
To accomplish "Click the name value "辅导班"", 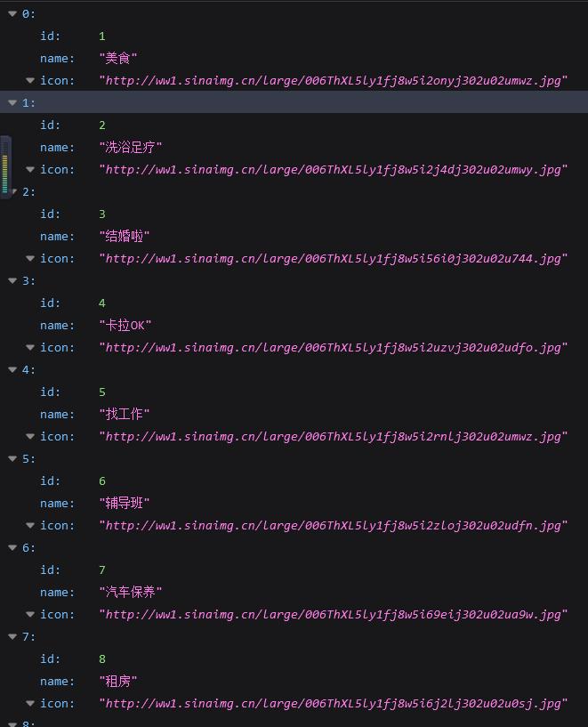I will tap(125, 504).
